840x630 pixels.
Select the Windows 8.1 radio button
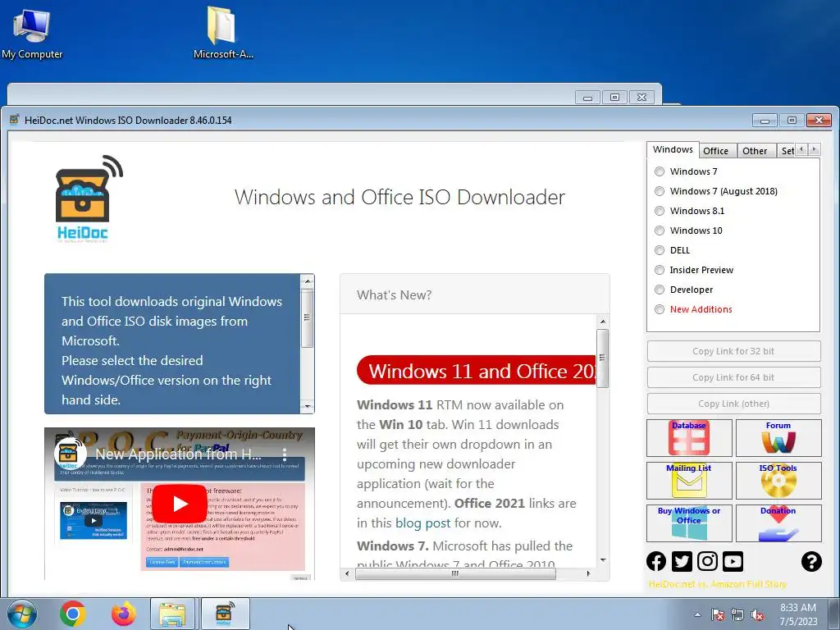[x=660, y=211]
